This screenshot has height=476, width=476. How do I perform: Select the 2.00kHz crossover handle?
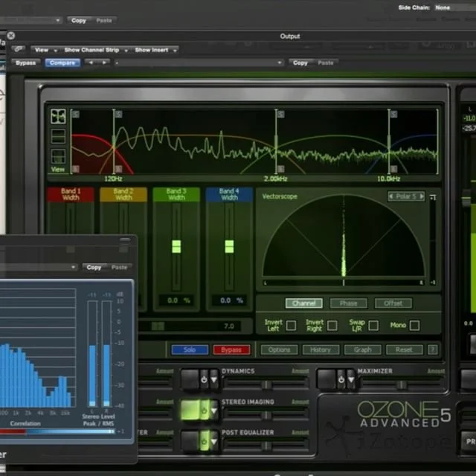pos(276,142)
